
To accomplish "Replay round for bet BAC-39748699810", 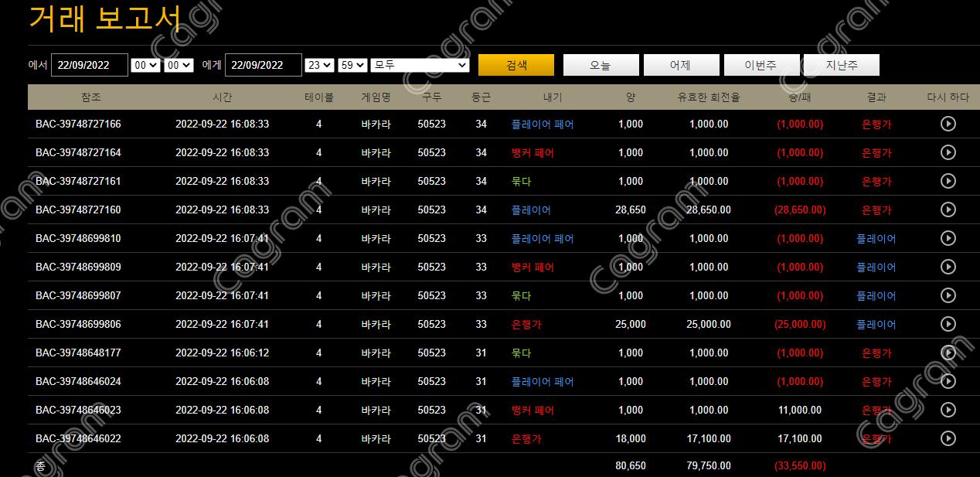I will click(x=948, y=238).
